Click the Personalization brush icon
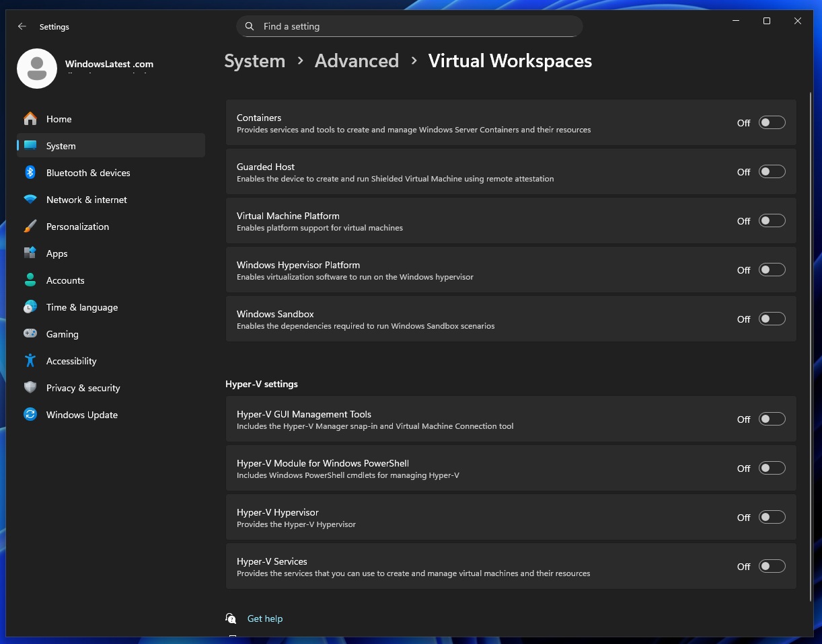822x644 pixels. [30, 227]
